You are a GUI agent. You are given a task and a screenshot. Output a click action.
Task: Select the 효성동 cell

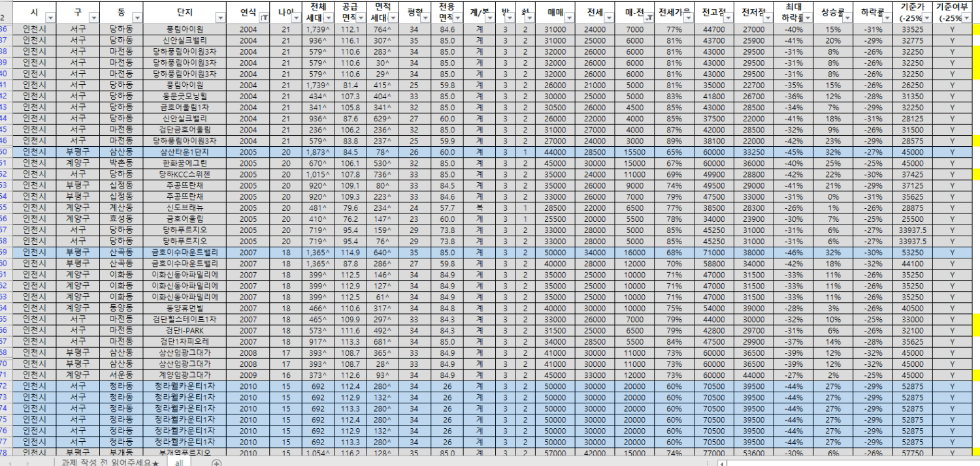click(x=122, y=219)
